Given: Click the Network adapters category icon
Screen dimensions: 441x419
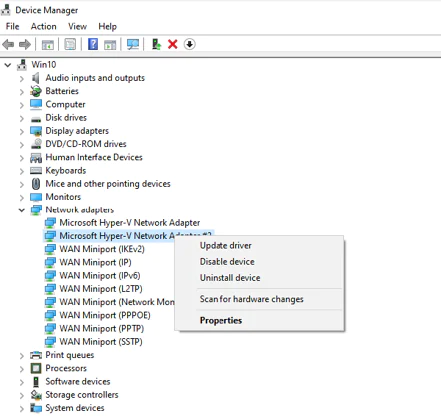Looking at the screenshot, I should 36,210.
